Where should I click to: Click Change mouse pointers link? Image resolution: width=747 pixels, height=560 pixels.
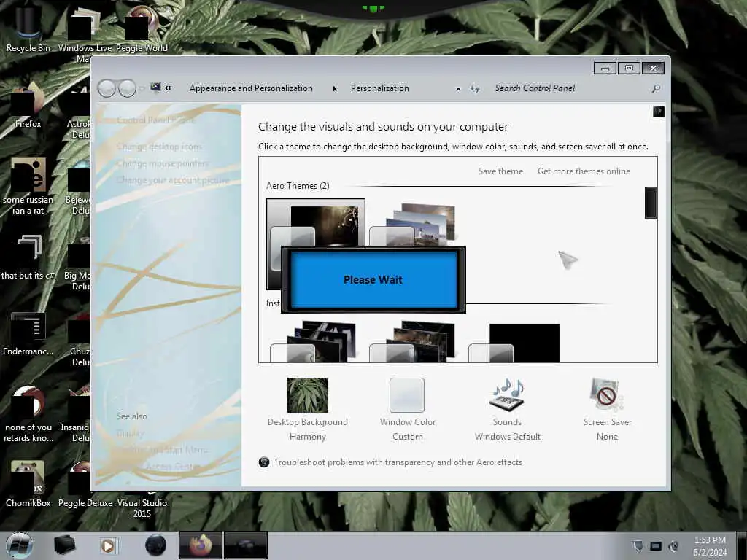coord(162,164)
